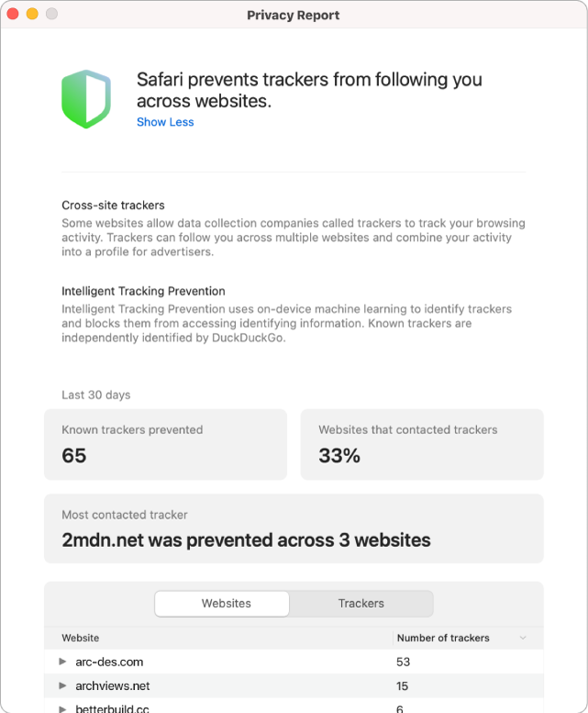The height and width of the screenshot is (713, 588).
Task: Click the Privacy Report window title
Action: point(294,15)
